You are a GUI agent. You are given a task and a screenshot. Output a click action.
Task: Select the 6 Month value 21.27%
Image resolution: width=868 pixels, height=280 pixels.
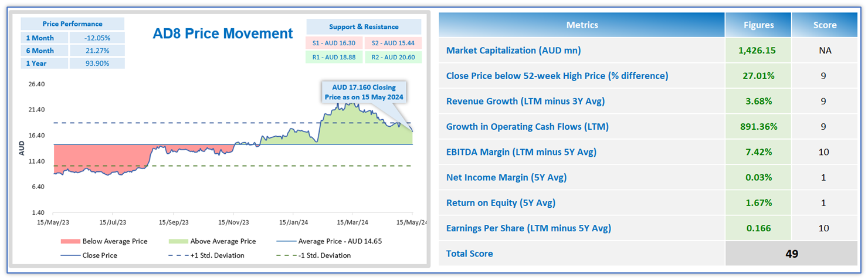tap(97, 50)
